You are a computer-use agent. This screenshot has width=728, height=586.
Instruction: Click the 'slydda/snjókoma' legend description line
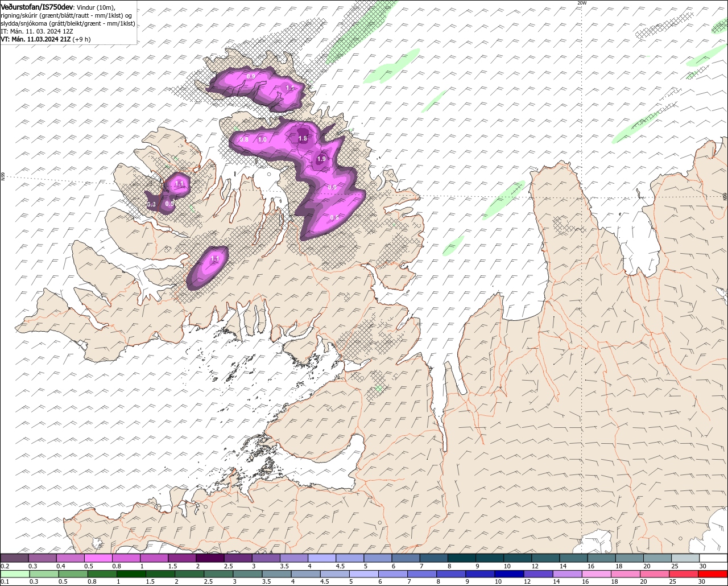(68, 23)
